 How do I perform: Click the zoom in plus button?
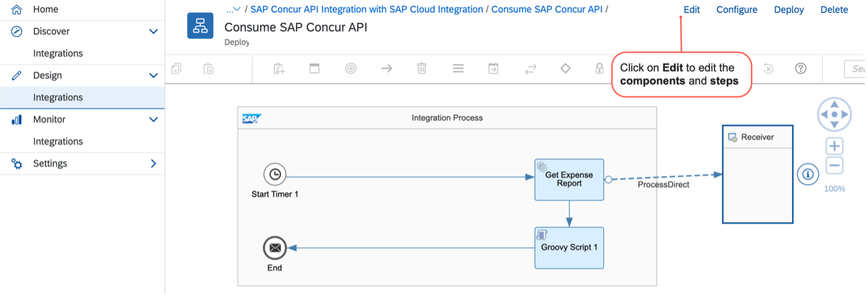point(834,147)
